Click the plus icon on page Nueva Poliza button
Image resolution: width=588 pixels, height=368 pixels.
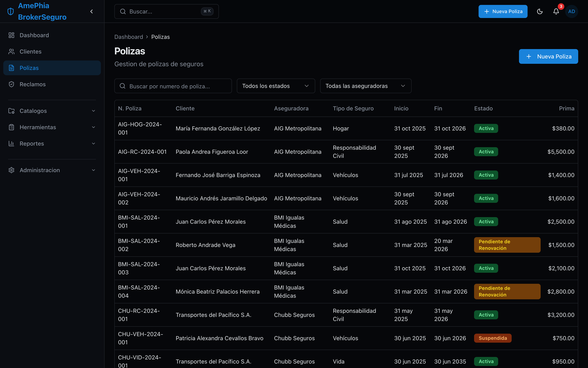point(529,56)
